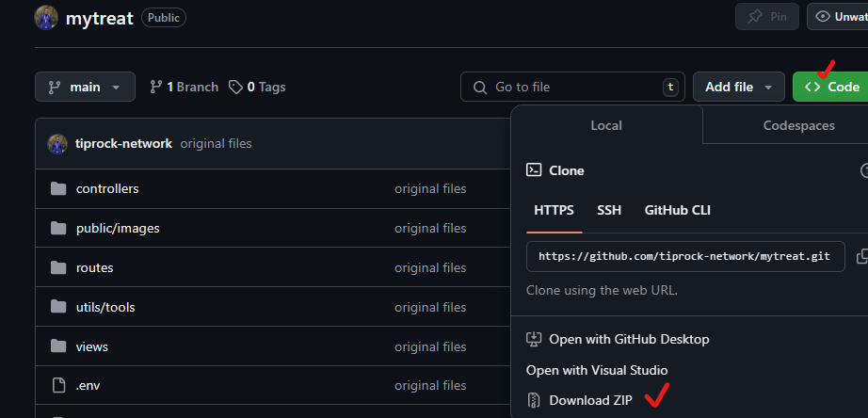Open the 0 Tags link

[257, 87]
